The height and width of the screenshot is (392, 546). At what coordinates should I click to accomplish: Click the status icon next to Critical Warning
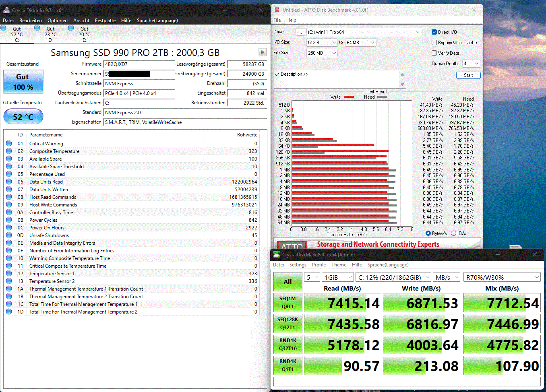(x=9, y=143)
